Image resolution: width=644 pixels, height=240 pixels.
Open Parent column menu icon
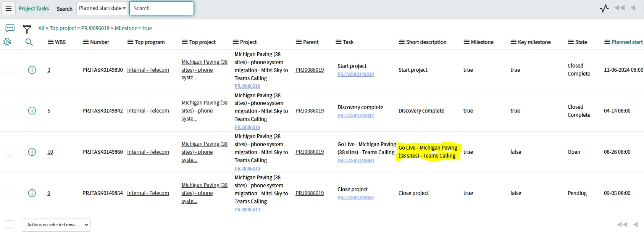point(299,42)
